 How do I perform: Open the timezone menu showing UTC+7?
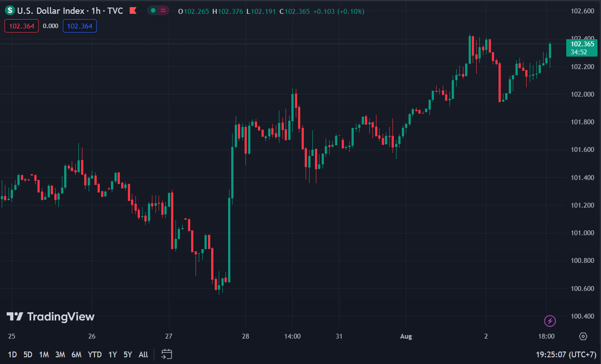[566, 355]
